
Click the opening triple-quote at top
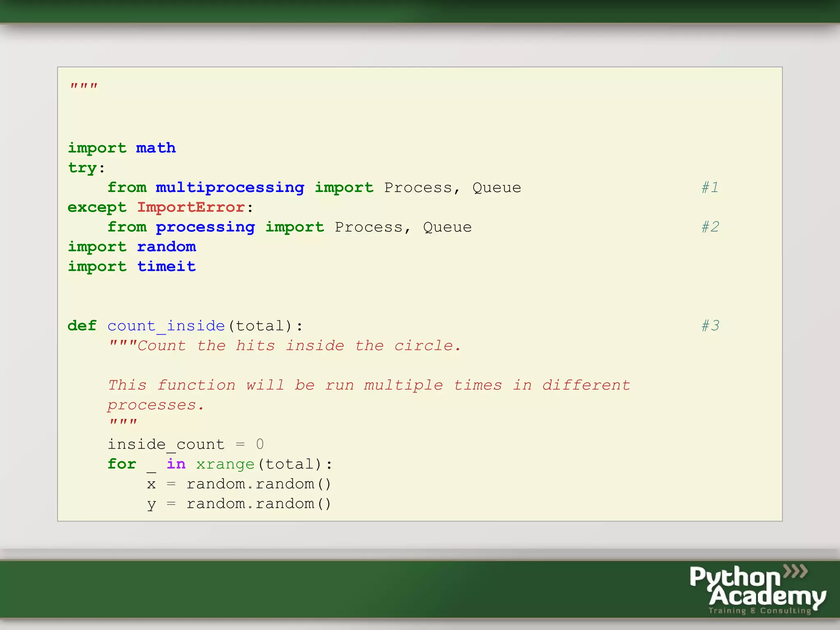84,87
